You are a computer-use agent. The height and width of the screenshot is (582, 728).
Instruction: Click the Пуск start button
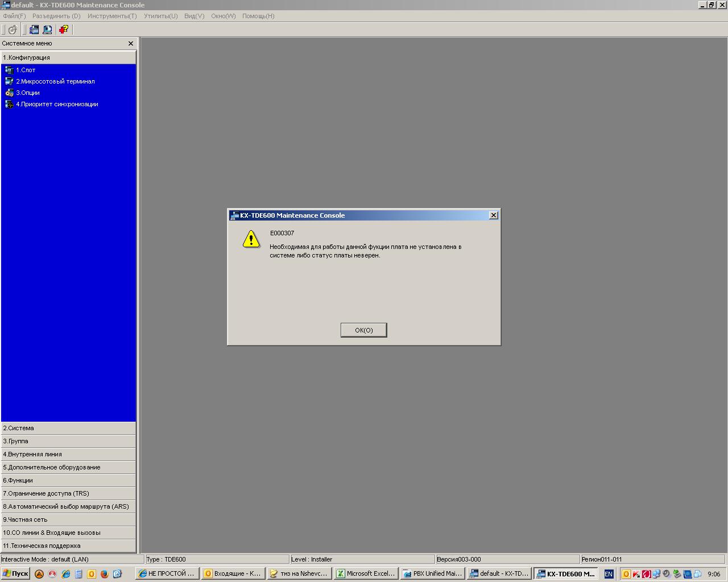click(x=15, y=574)
